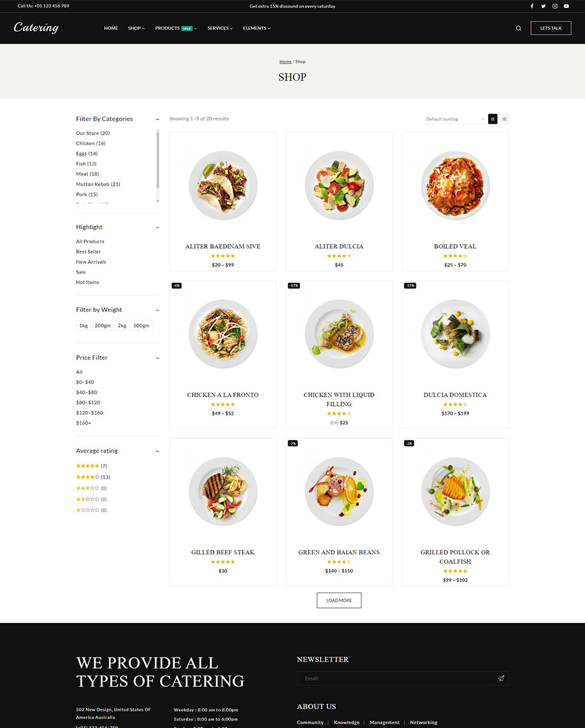Screen dimensions: 585x728
Task: Click the Load More button
Action: 339,600
